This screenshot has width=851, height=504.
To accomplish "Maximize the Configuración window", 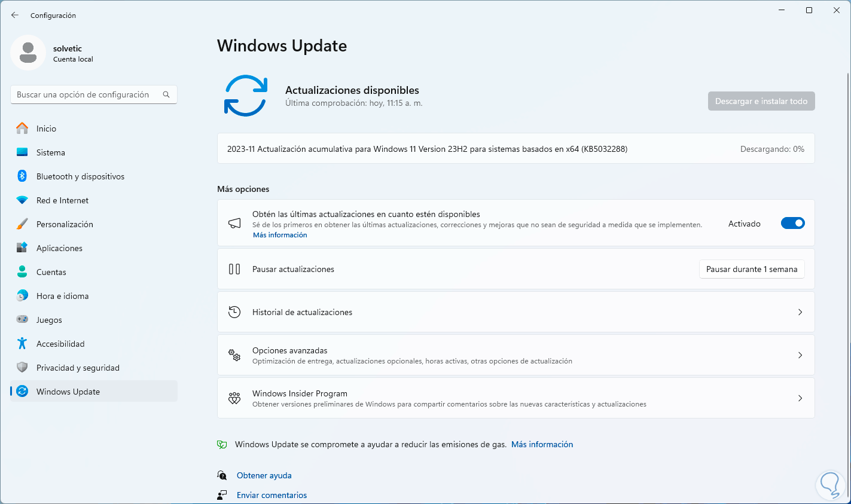I will coord(809,10).
